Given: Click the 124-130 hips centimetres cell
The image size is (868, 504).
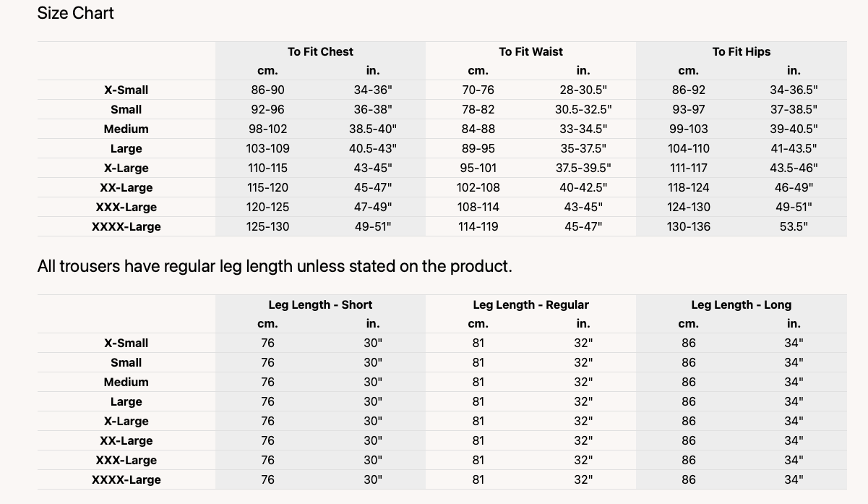Looking at the screenshot, I should pyautogui.click(x=688, y=208).
